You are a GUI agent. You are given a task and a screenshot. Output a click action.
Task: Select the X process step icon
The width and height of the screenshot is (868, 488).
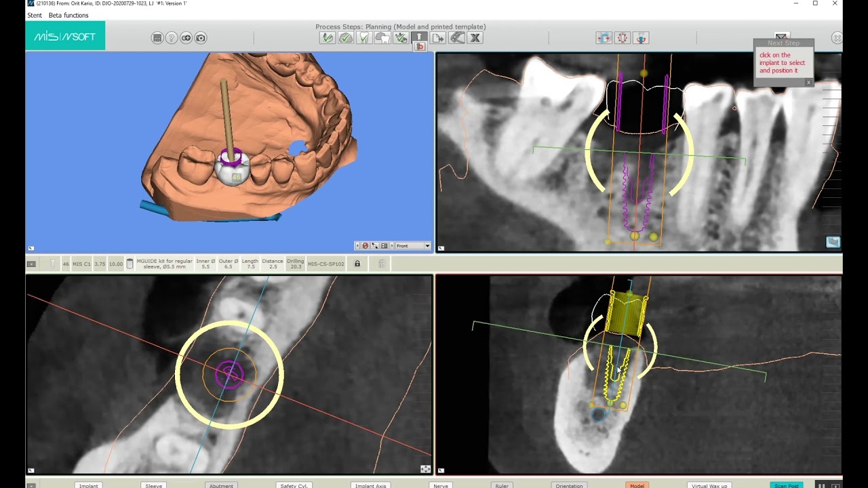click(475, 38)
